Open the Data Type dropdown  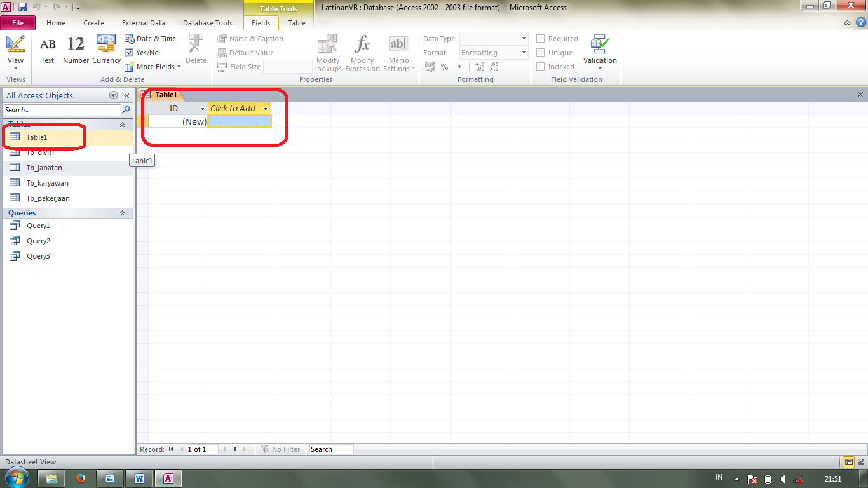click(523, 38)
